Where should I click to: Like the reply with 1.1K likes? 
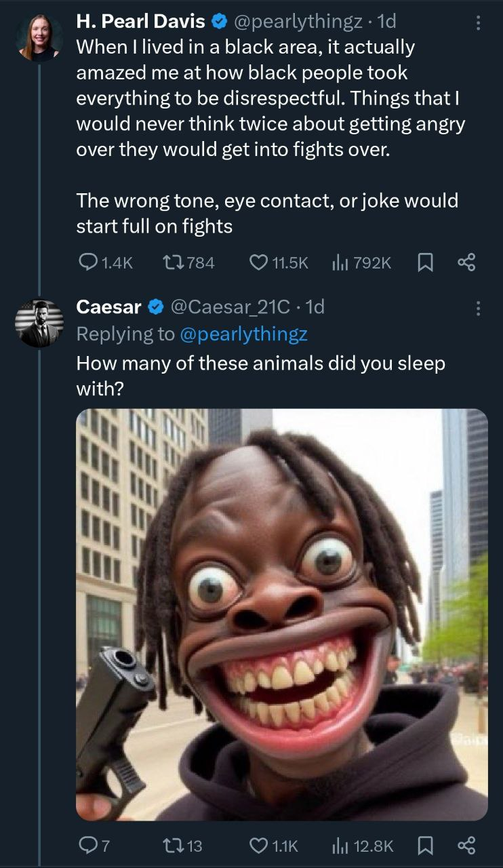tap(258, 845)
